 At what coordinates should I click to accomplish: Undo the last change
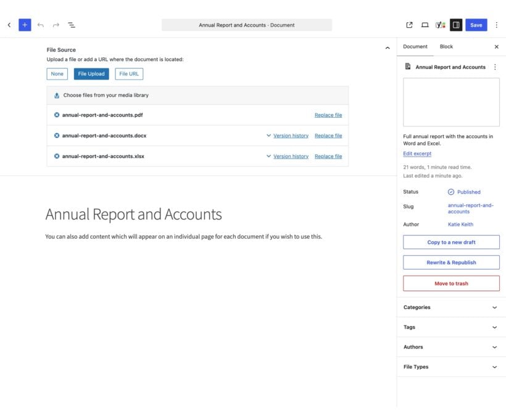[x=40, y=25]
